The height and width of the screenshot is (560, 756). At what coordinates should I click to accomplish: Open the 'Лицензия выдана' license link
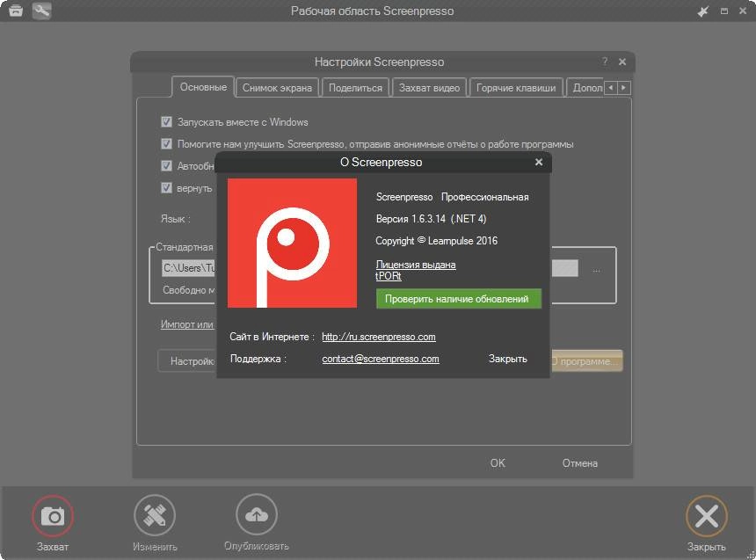click(x=416, y=265)
